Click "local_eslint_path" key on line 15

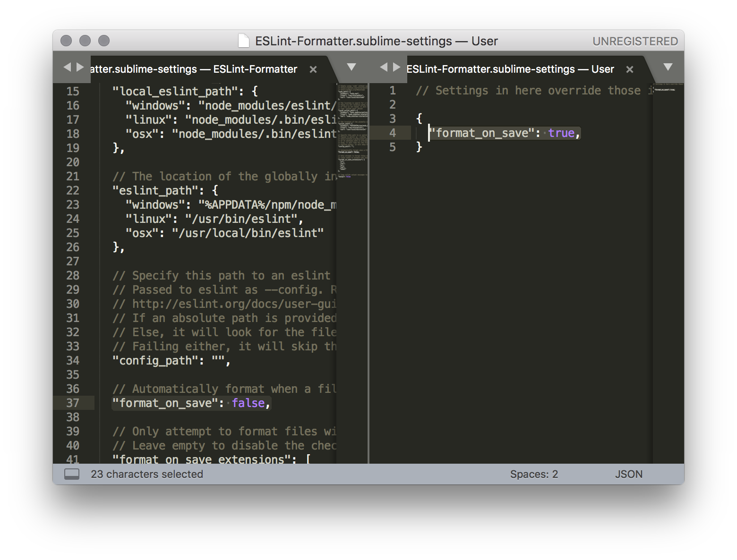178,91
